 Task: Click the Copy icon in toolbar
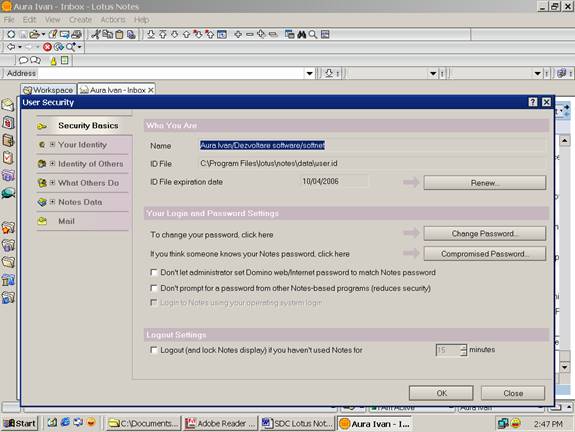pyautogui.click(x=107, y=34)
